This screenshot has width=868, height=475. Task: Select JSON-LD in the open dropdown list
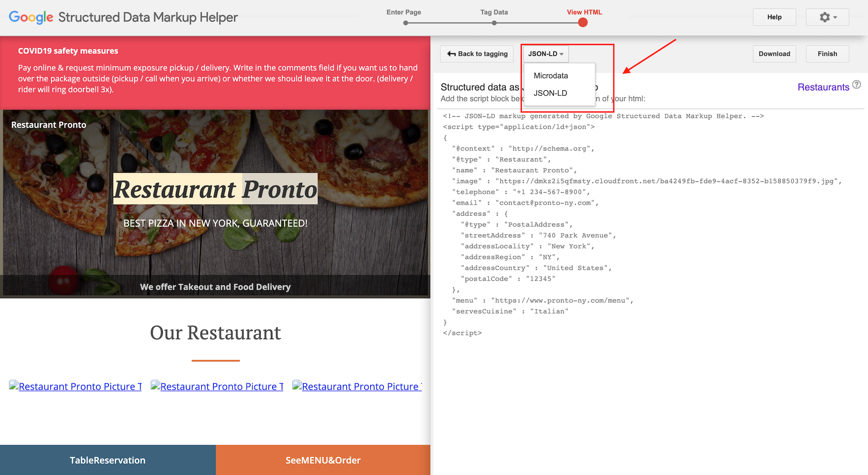point(550,93)
